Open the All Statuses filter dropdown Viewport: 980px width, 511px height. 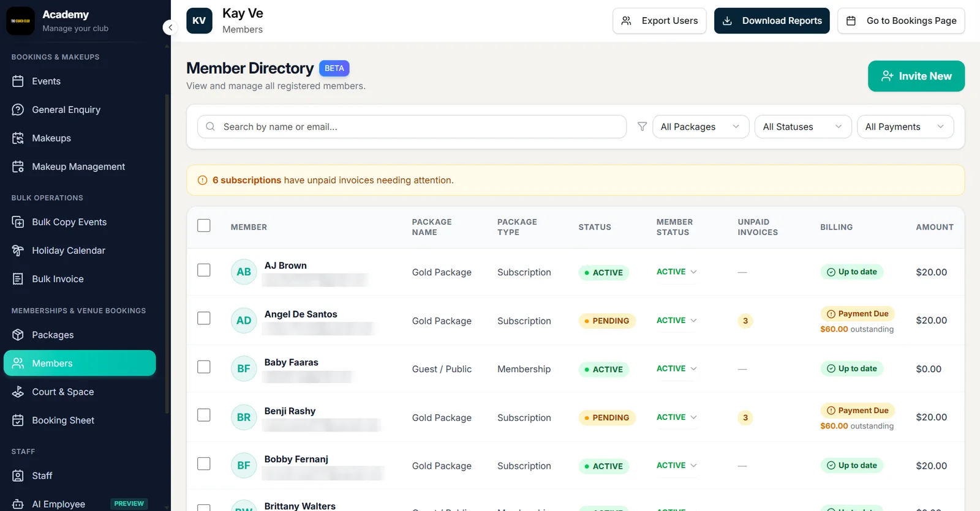[803, 127]
